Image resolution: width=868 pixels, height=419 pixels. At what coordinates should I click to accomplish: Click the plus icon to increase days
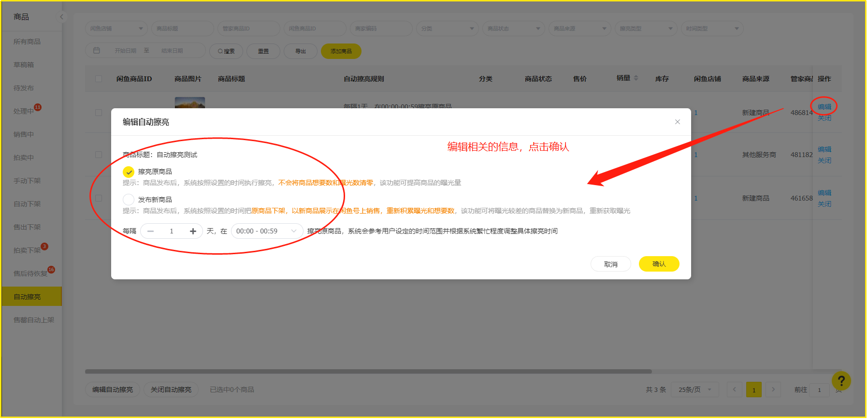(x=193, y=231)
